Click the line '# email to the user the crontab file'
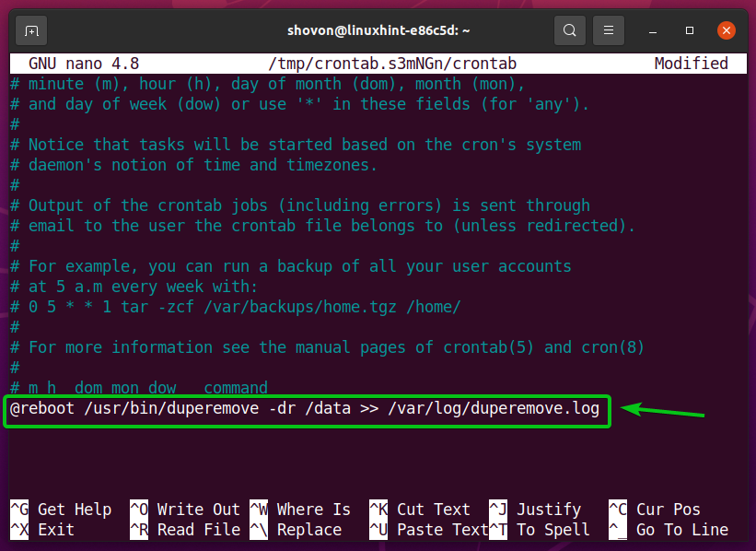This screenshot has height=551, width=756. point(323,227)
